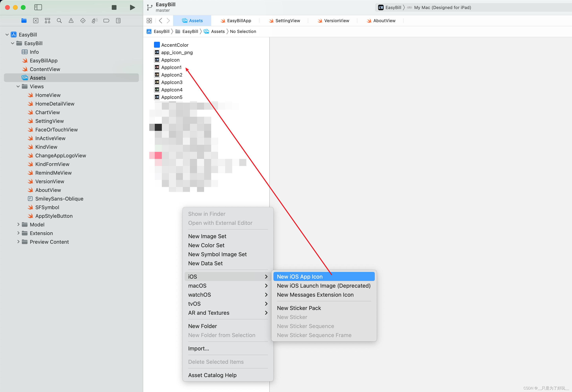Select New Messages Extension Icon
This screenshot has width=572, height=392.
click(x=324, y=295)
